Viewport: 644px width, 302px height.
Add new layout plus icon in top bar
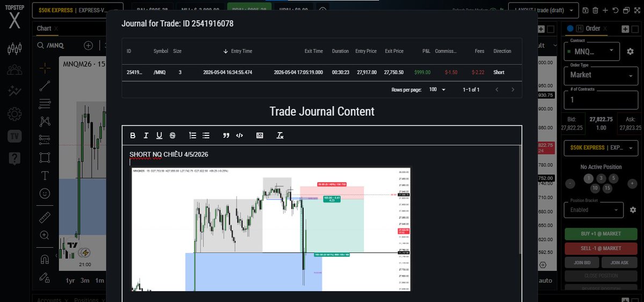[x=605, y=10]
